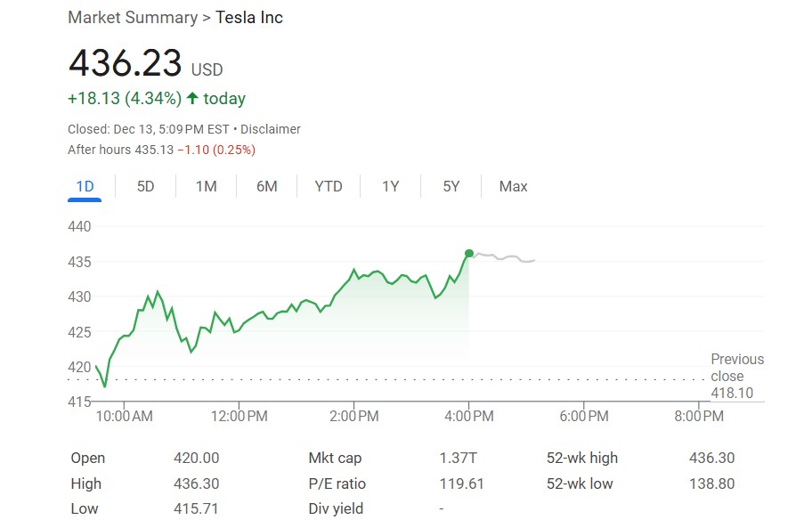
Task: Click the green closing-price dot on chart
Action: coord(469,254)
